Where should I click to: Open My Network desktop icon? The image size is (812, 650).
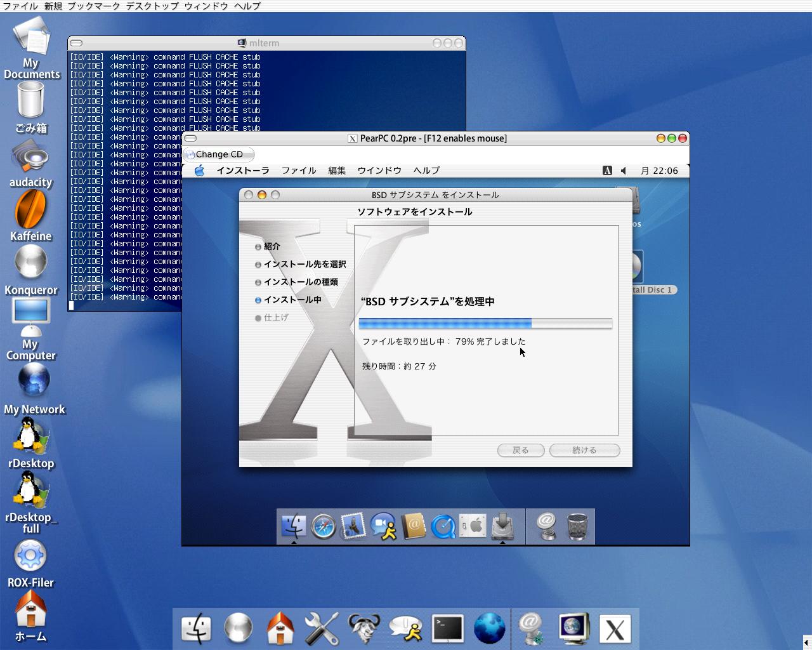coord(34,381)
